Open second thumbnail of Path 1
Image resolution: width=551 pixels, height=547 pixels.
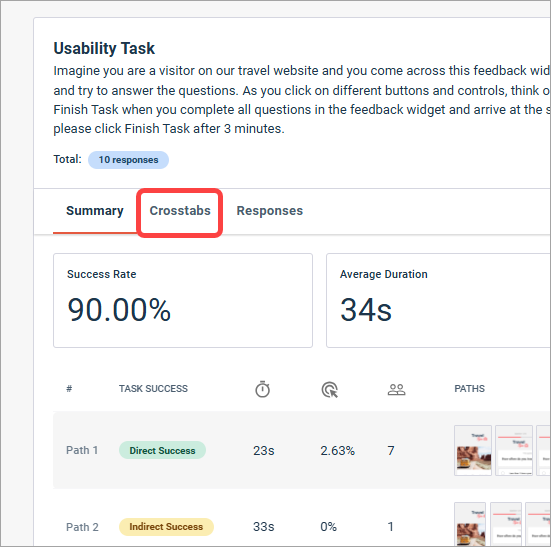coord(514,450)
